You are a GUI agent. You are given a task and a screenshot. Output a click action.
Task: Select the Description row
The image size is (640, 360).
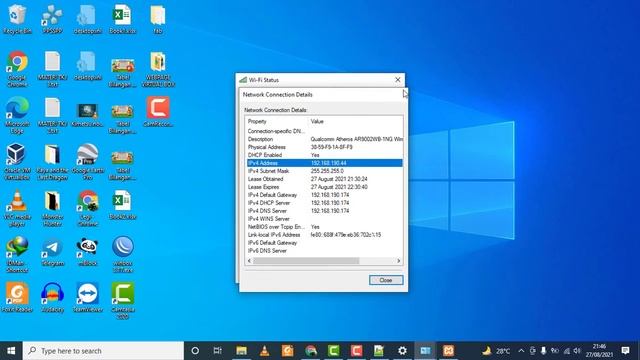coord(324,139)
